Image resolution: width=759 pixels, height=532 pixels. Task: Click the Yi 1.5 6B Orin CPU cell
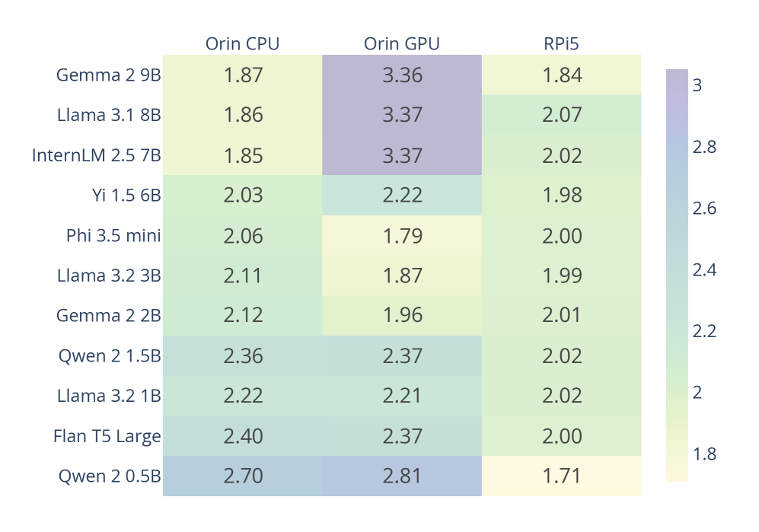coord(242,195)
